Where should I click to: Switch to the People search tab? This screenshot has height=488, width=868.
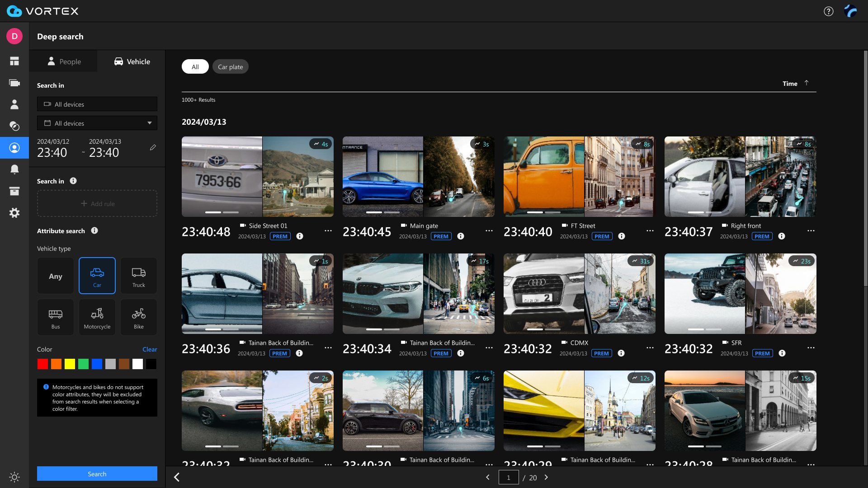63,61
